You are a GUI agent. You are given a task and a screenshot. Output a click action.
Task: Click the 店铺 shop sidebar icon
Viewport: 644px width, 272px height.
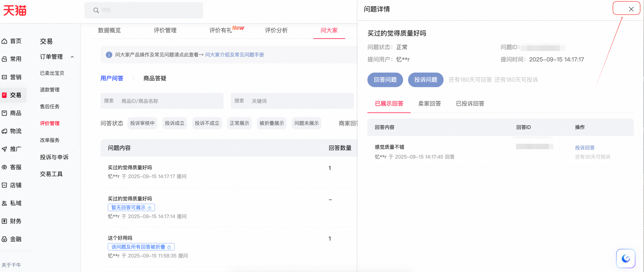click(x=4, y=185)
